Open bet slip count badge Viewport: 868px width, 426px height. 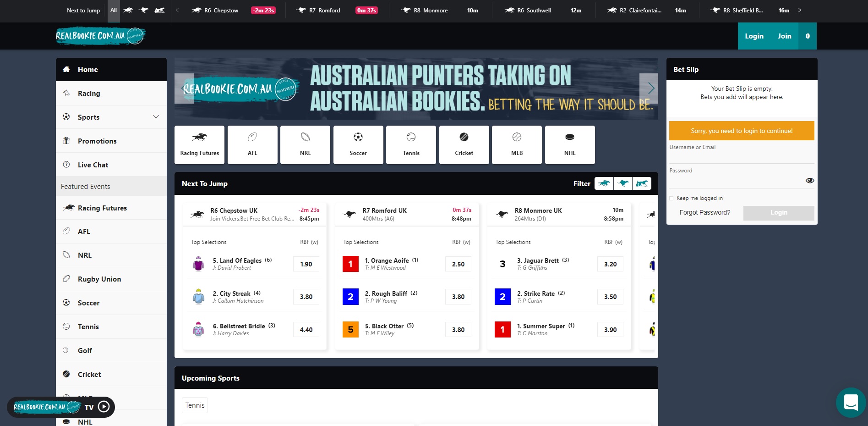point(808,36)
